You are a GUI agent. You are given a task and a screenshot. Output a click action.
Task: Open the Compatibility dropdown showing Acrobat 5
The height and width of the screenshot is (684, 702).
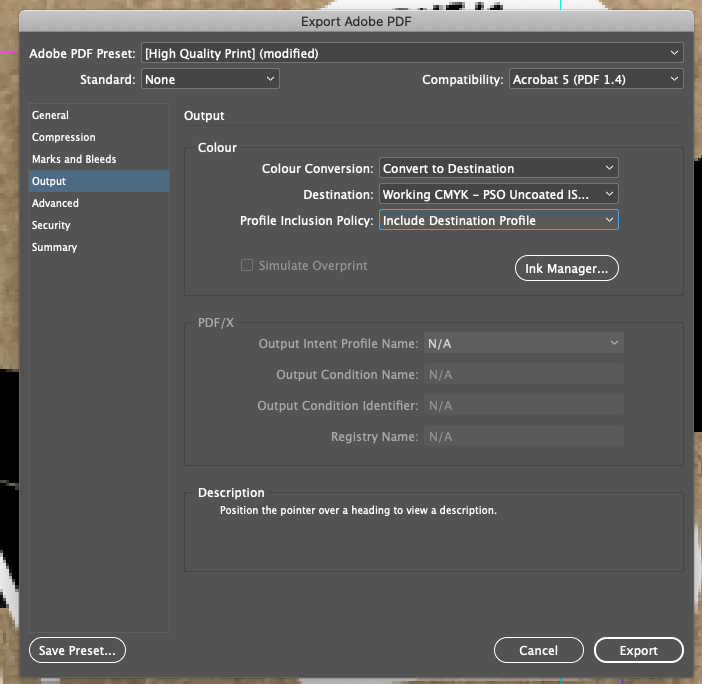pyautogui.click(x=596, y=79)
